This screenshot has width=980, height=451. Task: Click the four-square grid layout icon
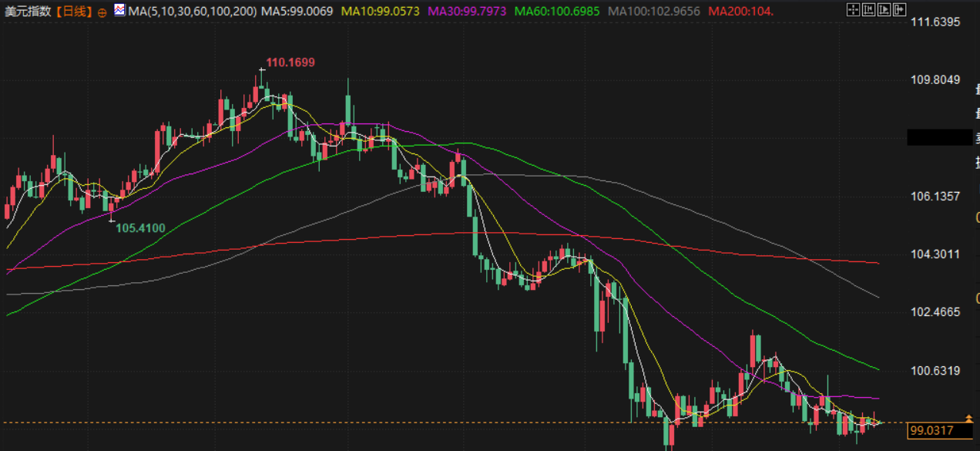[x=853, y=10]
